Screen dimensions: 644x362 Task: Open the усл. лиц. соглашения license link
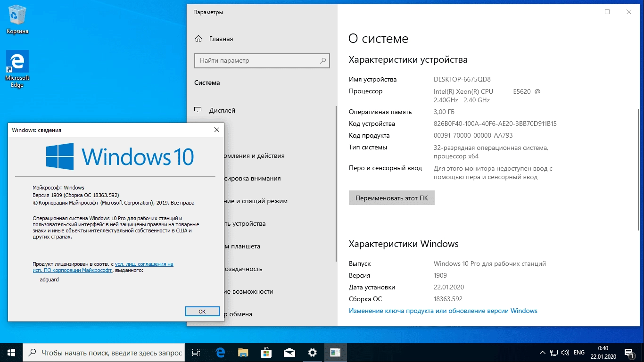tap(144, 264)
